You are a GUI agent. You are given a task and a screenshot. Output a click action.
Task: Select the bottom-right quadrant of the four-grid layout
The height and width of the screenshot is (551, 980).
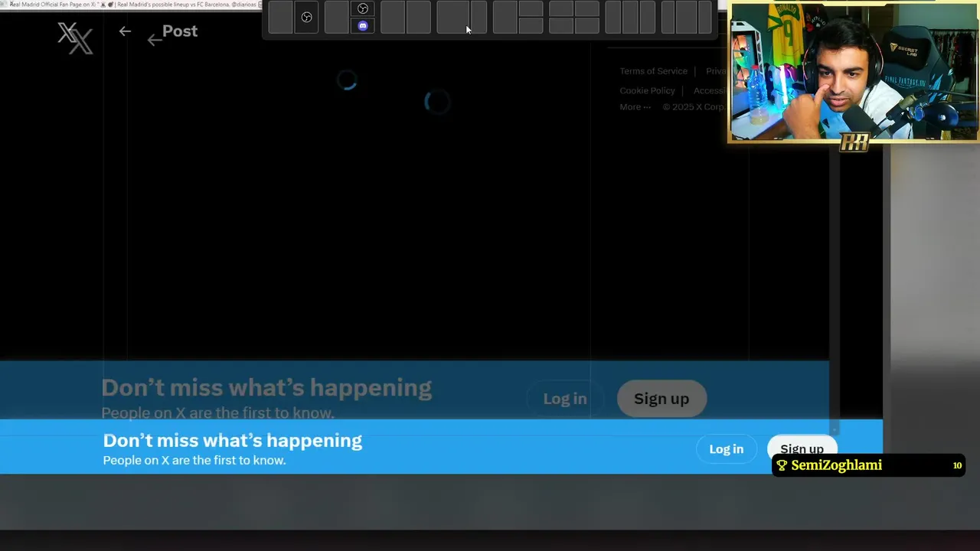tap(587, 26)
